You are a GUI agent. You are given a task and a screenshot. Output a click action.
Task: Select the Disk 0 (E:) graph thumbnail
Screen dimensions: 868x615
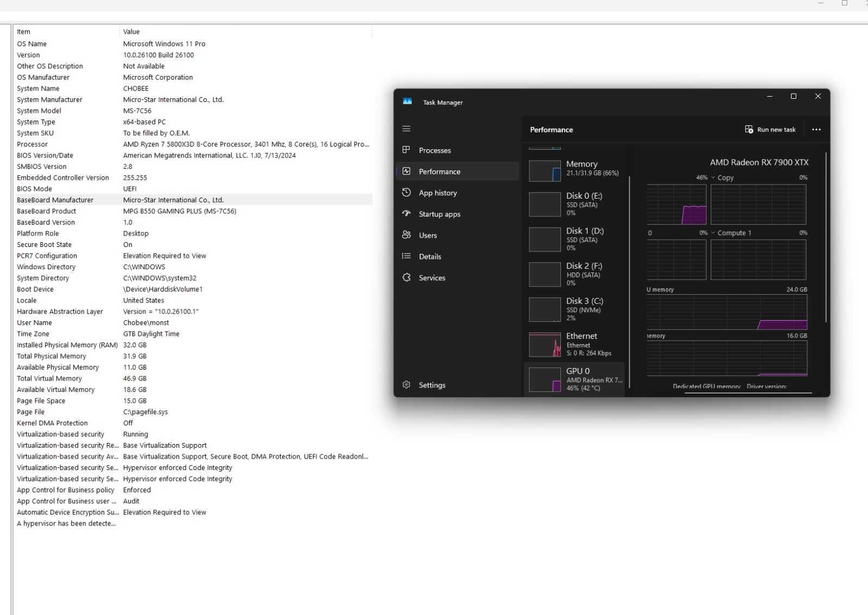[x=545, y=204]
